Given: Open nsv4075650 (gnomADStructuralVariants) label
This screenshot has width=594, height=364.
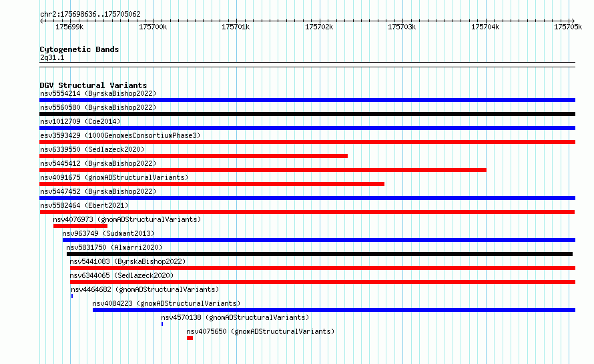Looking at the screenshot, I should [260, 331].
